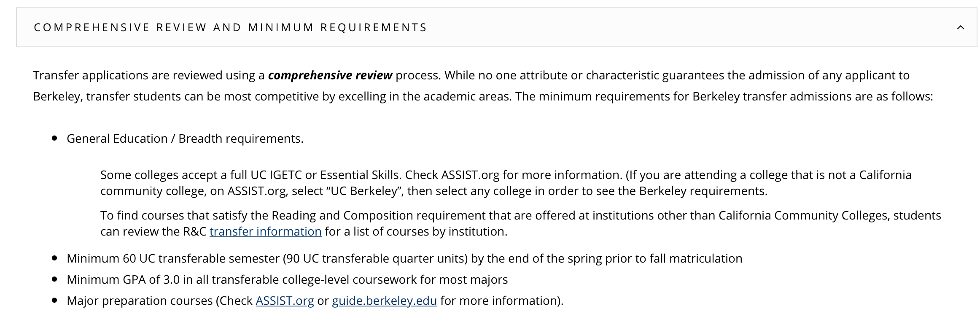Click line starting "Berkeley, transfer students can be"
The height and width of the screenshot is (320, 980).
point(483,96)
